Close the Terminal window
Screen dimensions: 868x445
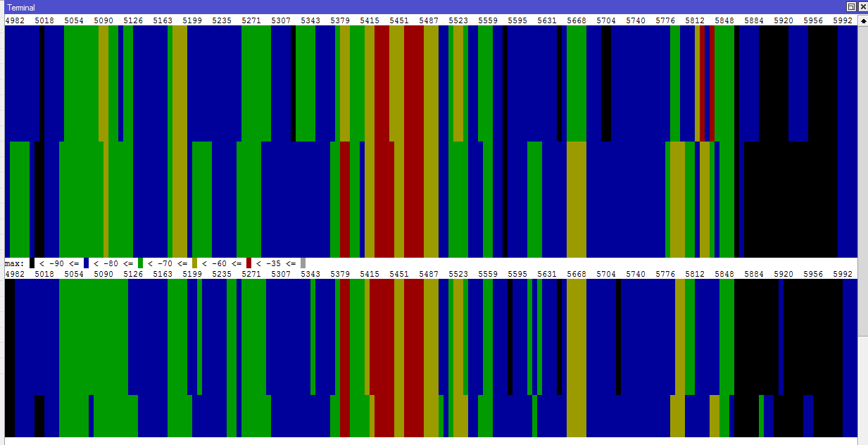tap(862, 6)
